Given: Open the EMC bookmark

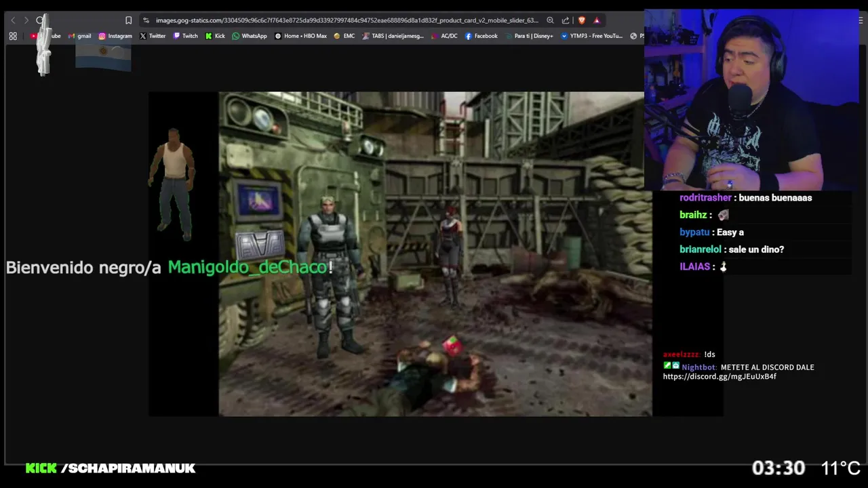Looking at the screenshot, I should click(344, 36).
